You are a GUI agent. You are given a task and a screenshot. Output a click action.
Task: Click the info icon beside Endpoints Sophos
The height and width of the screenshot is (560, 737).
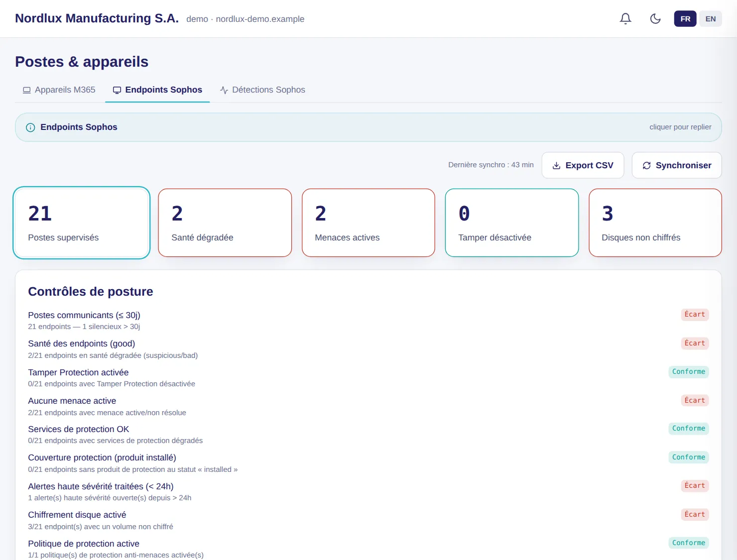tap(30, 127)
